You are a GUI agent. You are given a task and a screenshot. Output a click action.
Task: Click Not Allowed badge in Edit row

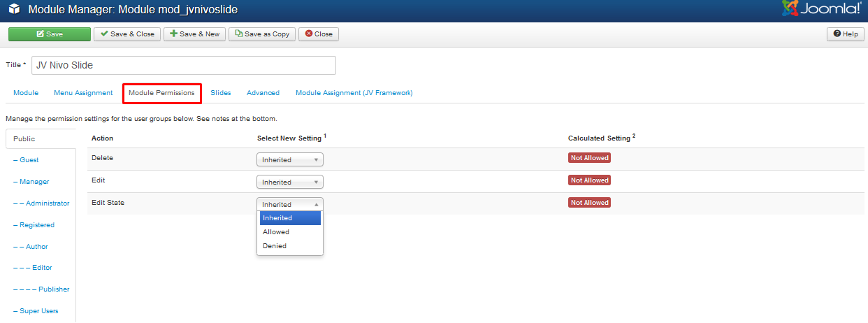pos(589,180)
